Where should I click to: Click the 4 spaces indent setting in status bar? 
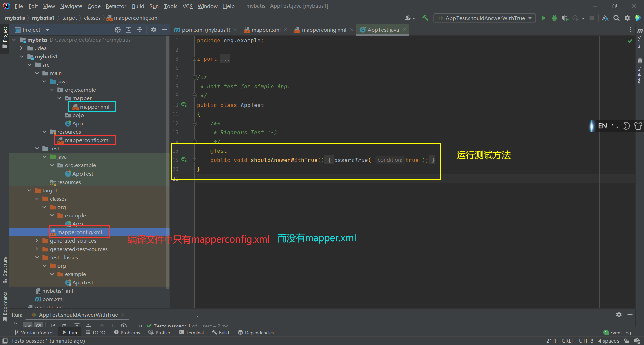pyautogui.click(x=608, y=341)
